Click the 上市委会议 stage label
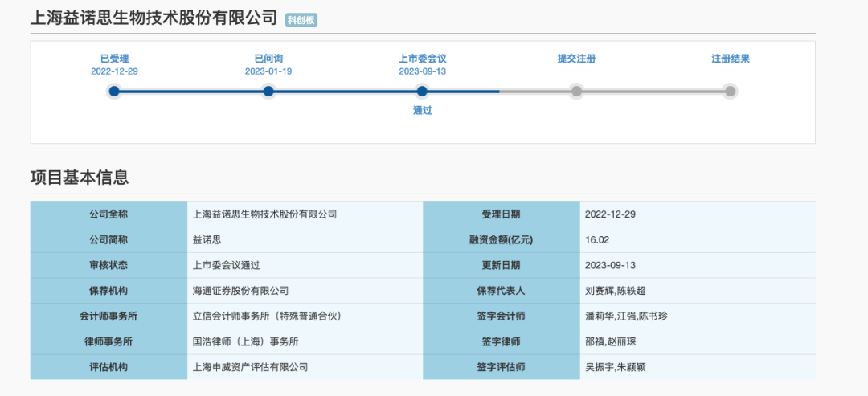 pos(422,59)
